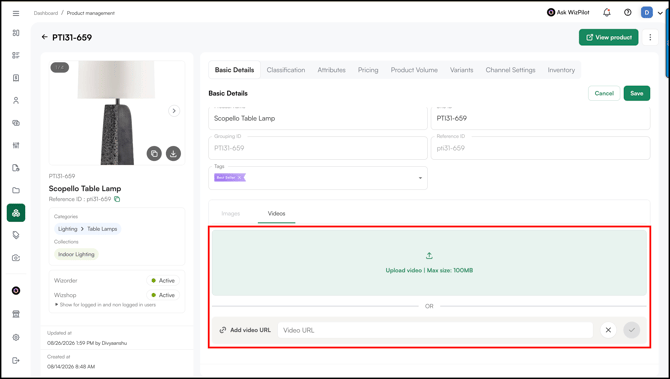Switch to the Attributes tab

(331, 70)
